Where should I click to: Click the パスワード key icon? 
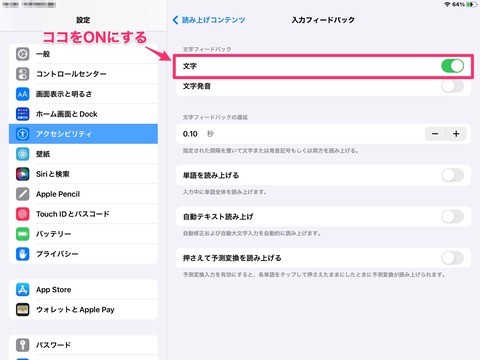click(23, 345)
